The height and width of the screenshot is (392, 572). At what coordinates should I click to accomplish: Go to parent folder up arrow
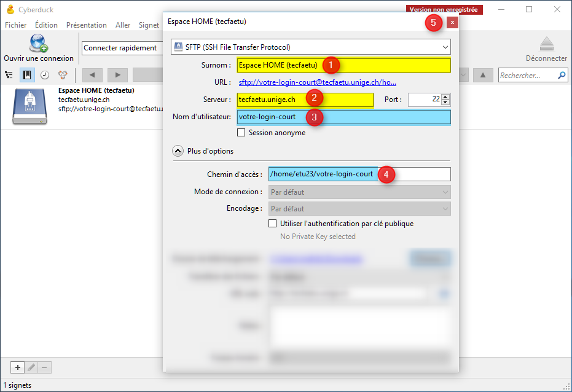(x=483, y=75)
